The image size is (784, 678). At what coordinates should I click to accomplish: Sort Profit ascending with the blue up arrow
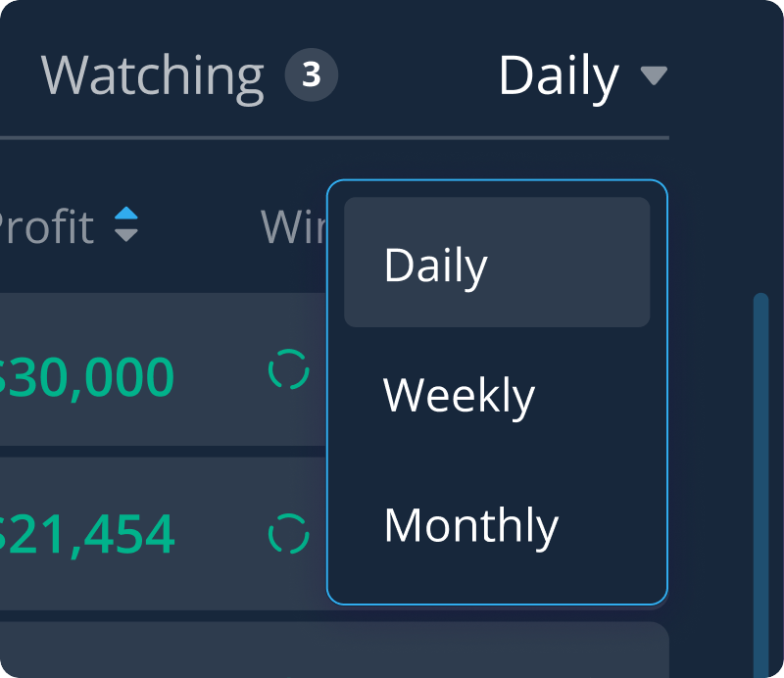(x=126, y=214)
